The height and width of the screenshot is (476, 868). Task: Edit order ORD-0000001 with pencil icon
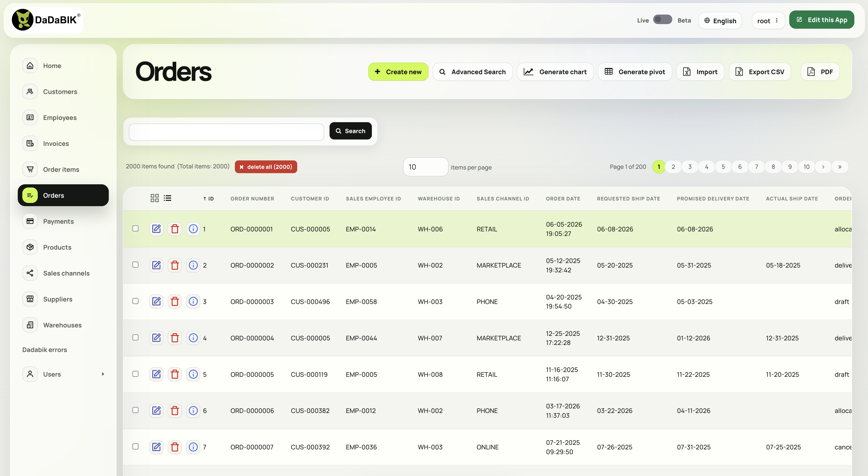156,229
